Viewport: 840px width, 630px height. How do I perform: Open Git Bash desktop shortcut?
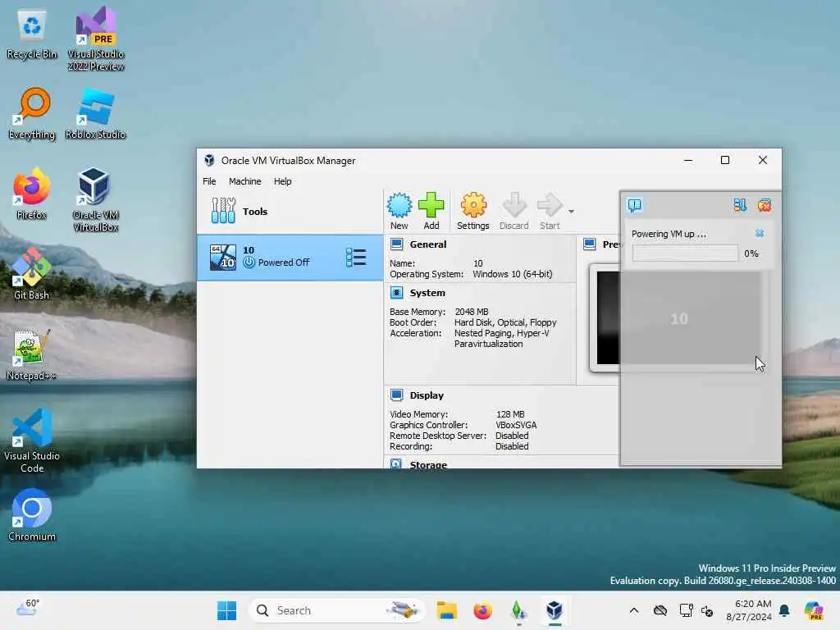click(x=32, y=274)
